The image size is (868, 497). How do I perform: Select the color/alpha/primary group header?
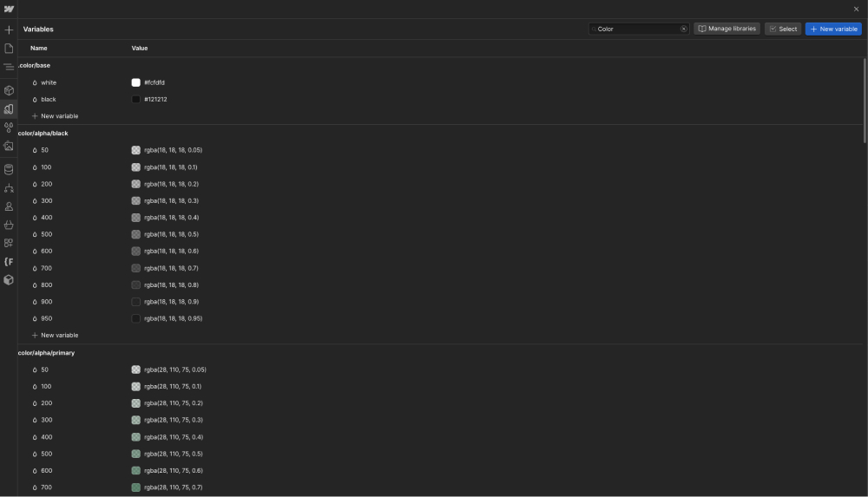(x=46, y=352)
